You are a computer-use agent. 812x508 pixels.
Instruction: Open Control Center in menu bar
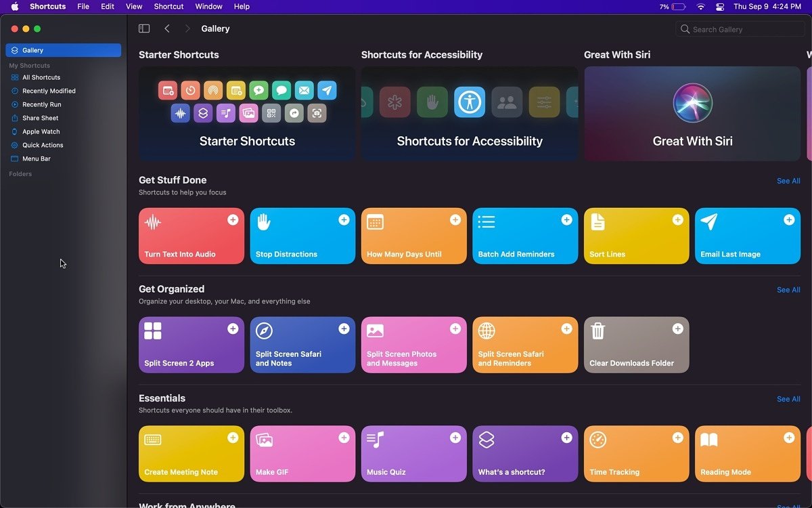click(x=720, y=7)
